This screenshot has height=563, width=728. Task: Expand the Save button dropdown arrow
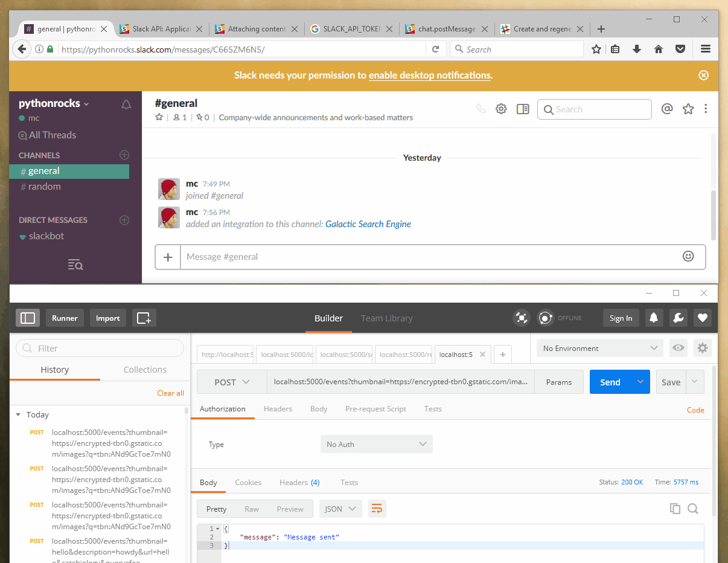pos(695,382)
